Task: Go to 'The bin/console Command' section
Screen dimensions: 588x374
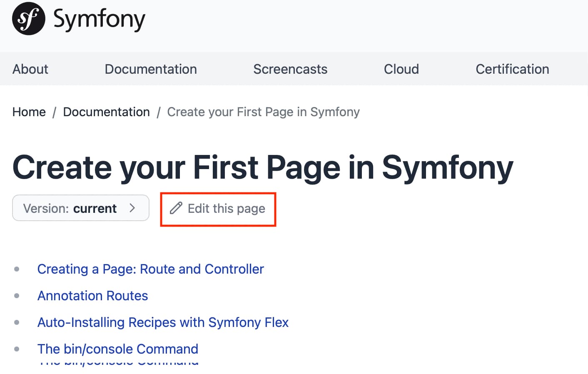Action: click(x=118, y=349)
